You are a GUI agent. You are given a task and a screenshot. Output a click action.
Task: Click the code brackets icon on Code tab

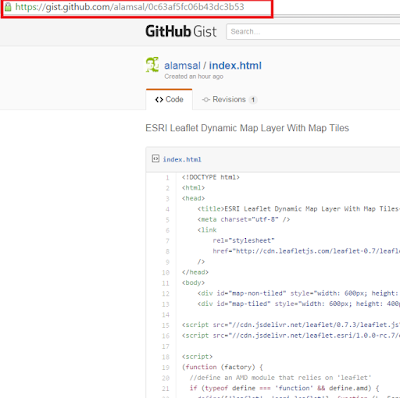tap(159, 100)
